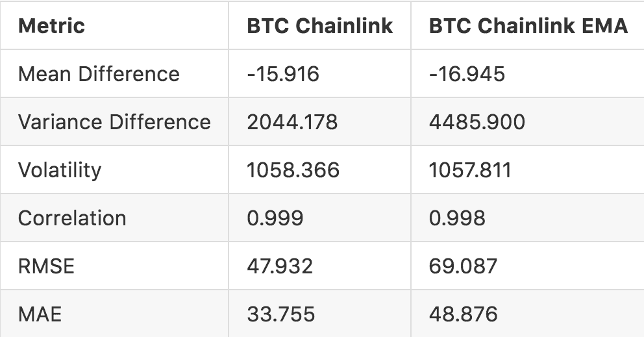Click the 1058.366 volatility cell
Image resolution: width=644 pixels, height=337 pixels.
coord(293,170)
